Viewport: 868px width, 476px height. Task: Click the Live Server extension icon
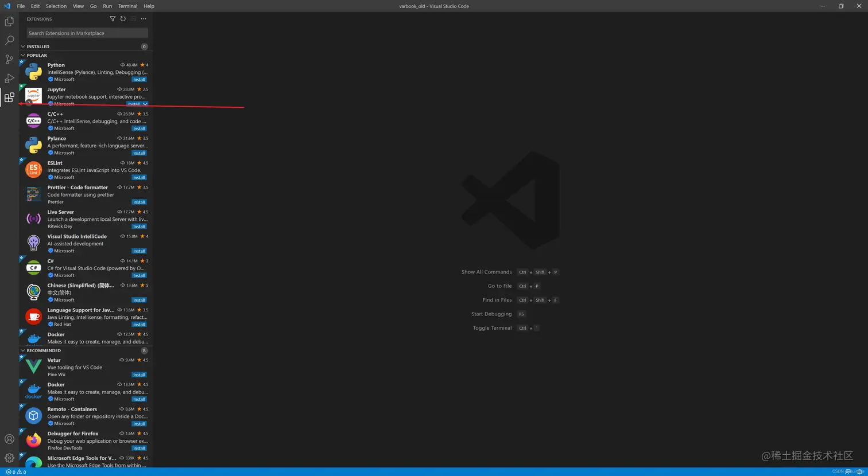(33, 219)
